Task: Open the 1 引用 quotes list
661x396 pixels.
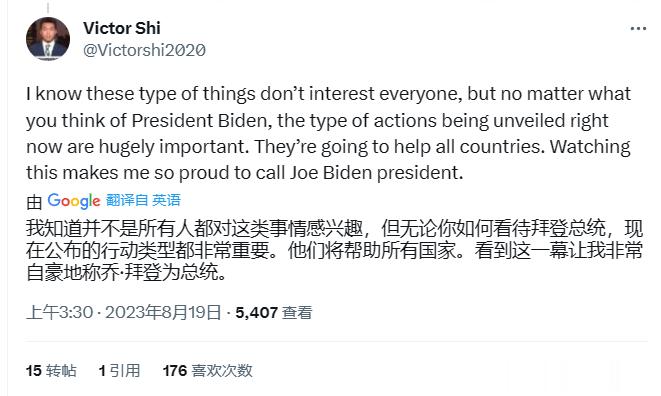Action: click(119, 371)
